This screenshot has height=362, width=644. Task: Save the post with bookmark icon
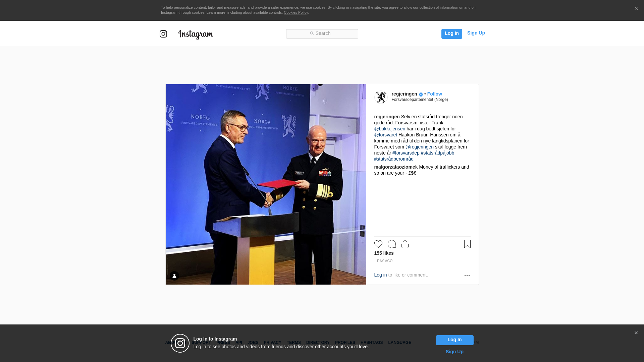[x=467, y=244]
